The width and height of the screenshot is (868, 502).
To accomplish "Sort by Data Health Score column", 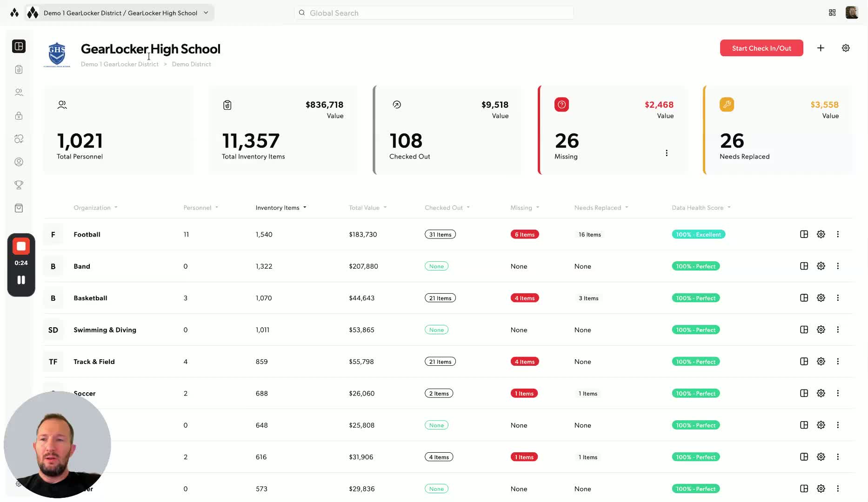I will pyautogui.click(x=701, y=208).
